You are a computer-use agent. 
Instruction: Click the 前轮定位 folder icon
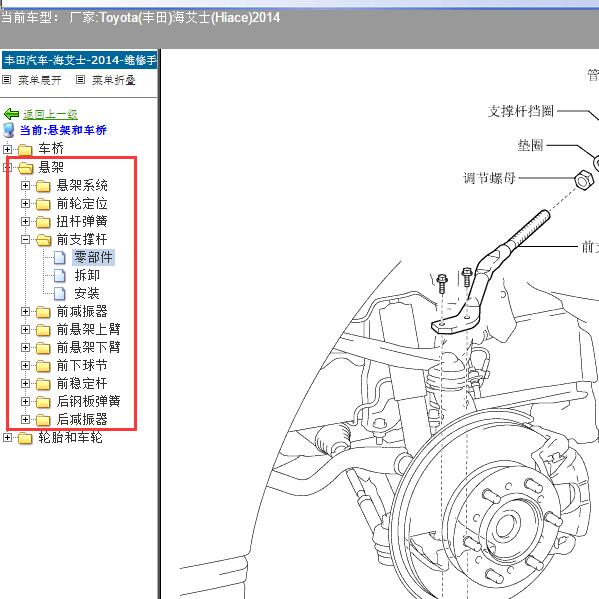[43, 204]
